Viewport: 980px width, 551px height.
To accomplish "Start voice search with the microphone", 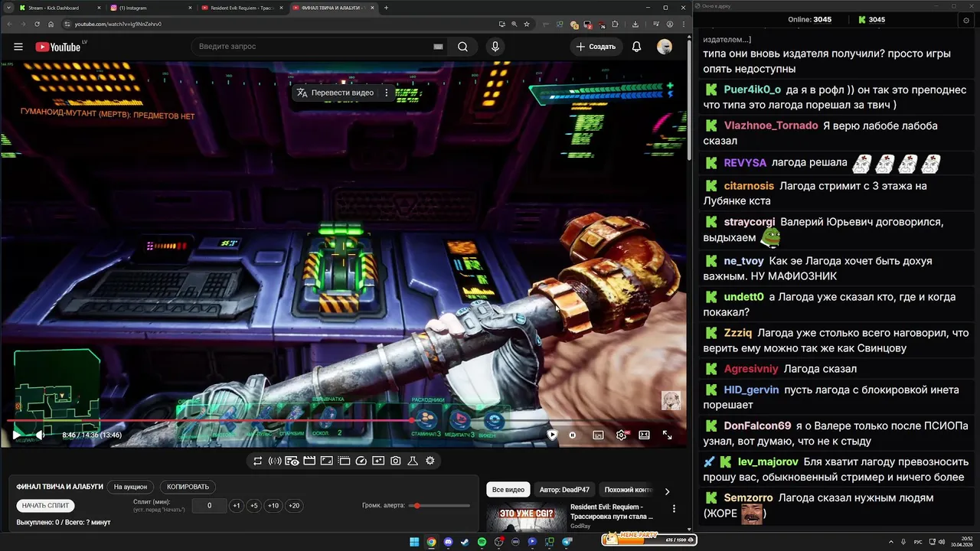I will click(x=495, y=47).
